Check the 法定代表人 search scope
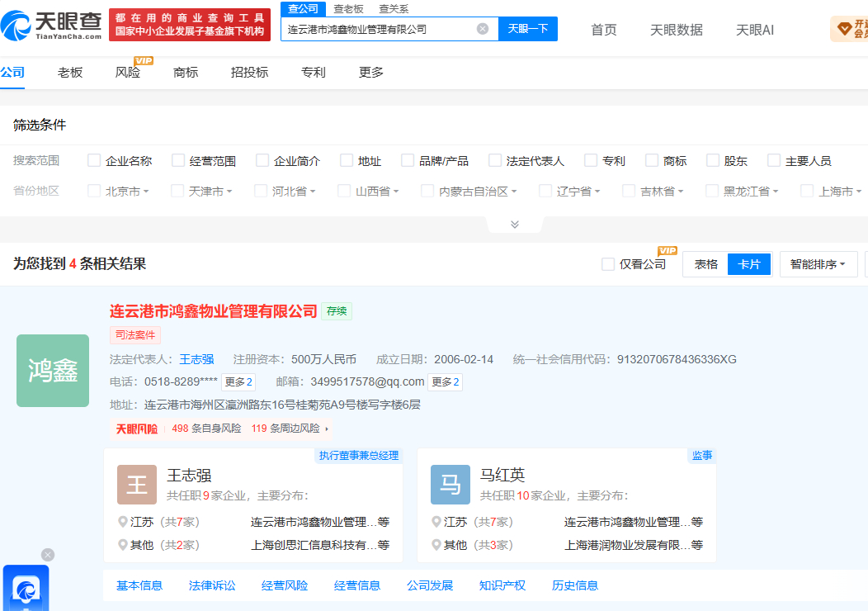Viewport: 868px width, 611px height. tap(495, 161)
